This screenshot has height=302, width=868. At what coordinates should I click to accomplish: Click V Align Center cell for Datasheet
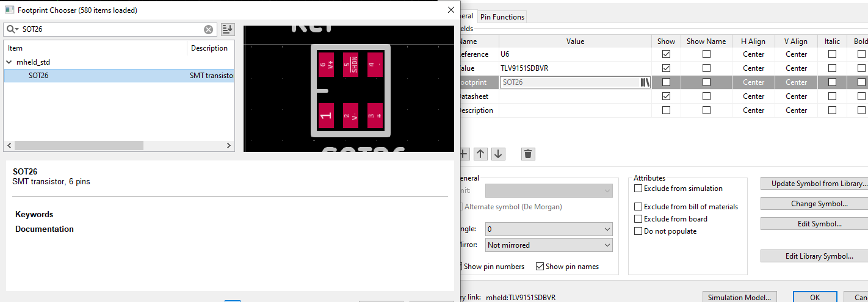click(796, 96)
